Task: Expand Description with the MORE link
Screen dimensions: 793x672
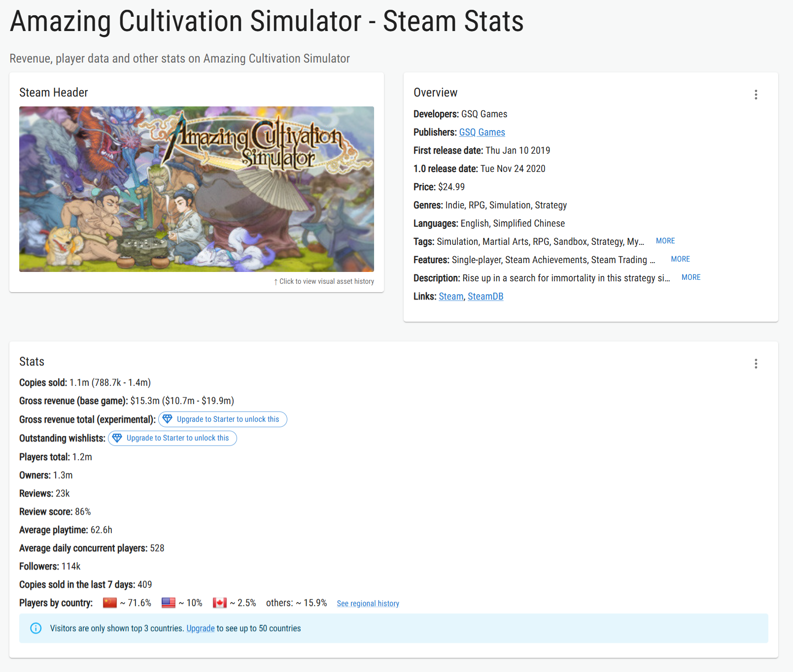Action: click(x=691, y=277)
